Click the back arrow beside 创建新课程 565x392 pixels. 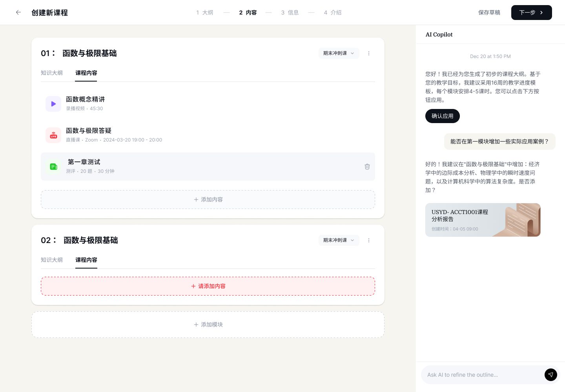[18, 13]
